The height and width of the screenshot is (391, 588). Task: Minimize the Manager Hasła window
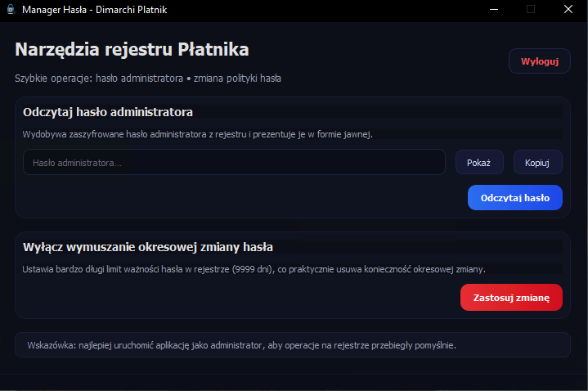coord(494,9)
